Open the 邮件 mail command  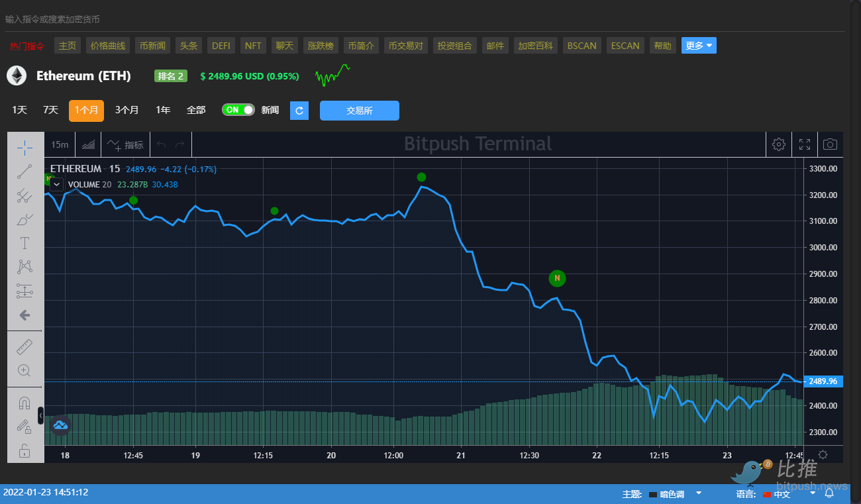(495, 46)
